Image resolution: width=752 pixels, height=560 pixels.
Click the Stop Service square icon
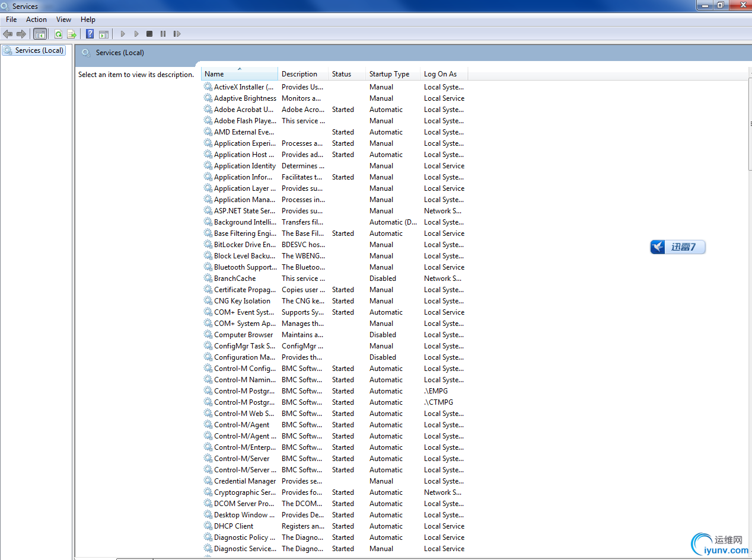click(x=149, y=34)
